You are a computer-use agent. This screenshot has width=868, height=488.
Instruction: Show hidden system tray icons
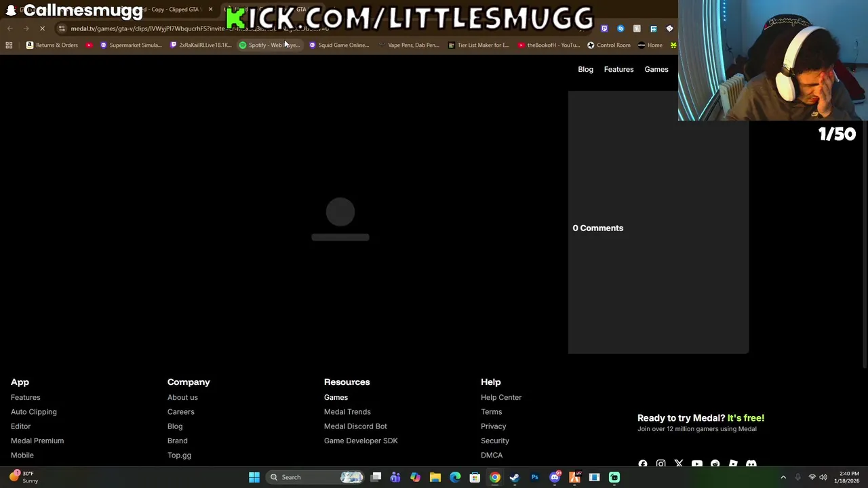pyautogui.click(x=783, y=477)
